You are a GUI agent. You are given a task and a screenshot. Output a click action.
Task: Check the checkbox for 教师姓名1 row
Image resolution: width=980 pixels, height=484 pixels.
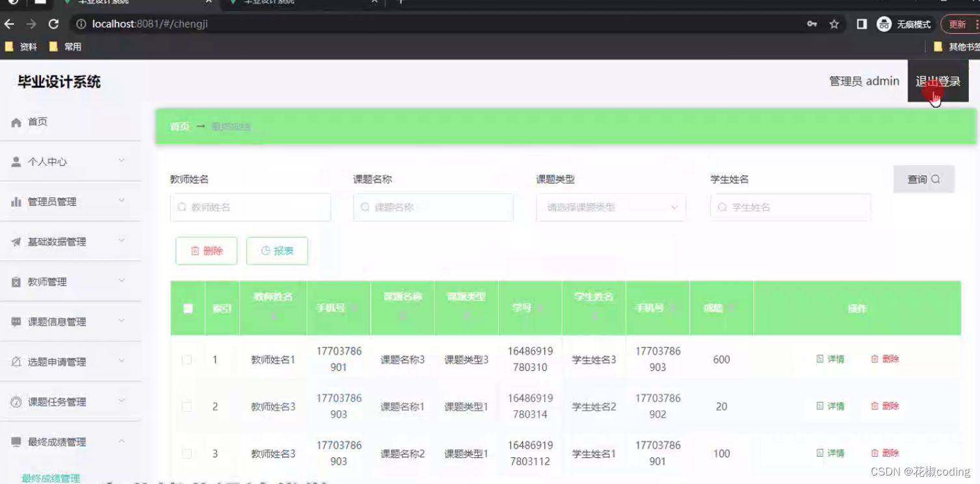[x=187, y=359]
